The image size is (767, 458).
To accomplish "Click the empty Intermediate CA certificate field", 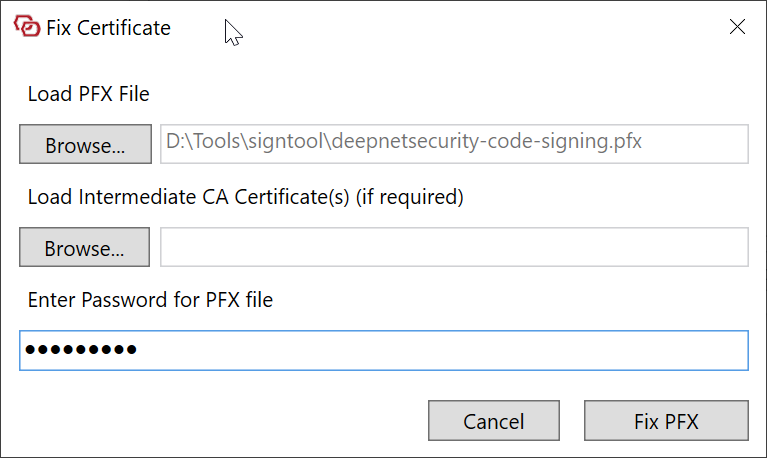I will 454,248.
